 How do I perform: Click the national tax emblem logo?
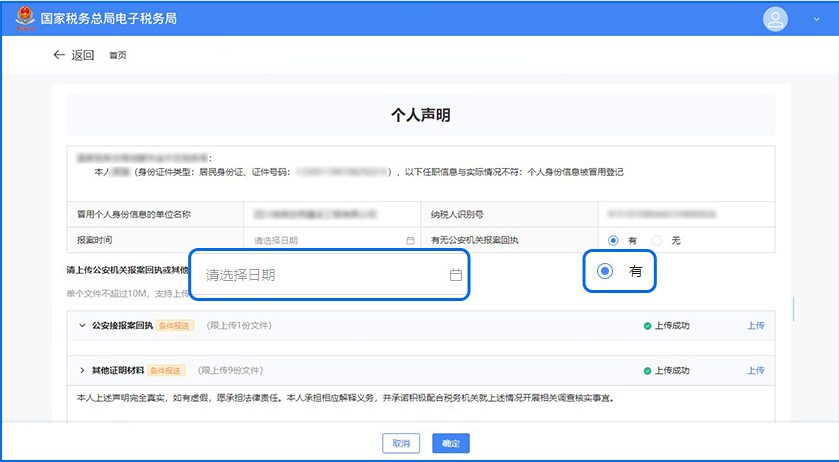tap(21, 18)
